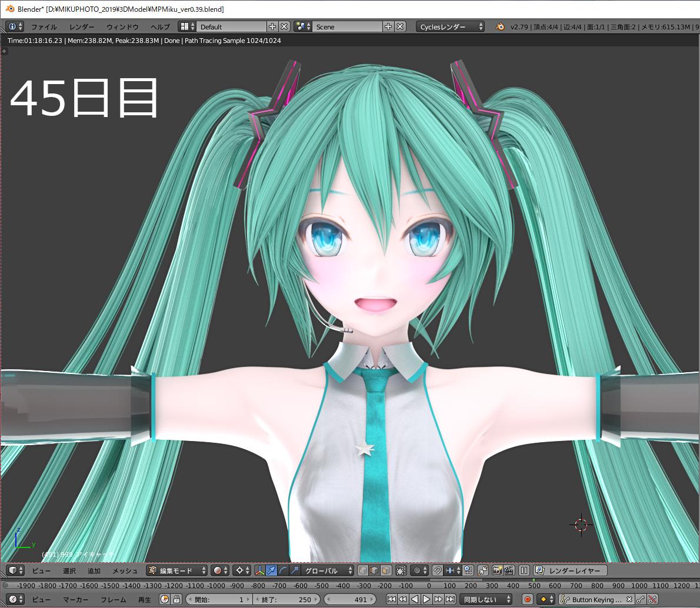Image resolution: width=700 pixels, height=608 pixels.
Task: Add a new screen layout with plus
Action: pyautogui.click(x=272, y=27)
